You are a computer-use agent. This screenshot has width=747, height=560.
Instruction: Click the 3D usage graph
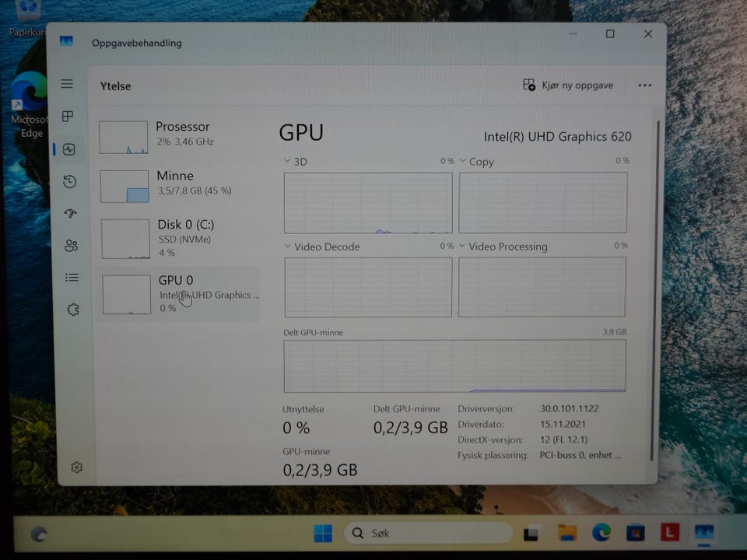click(368, 203)
